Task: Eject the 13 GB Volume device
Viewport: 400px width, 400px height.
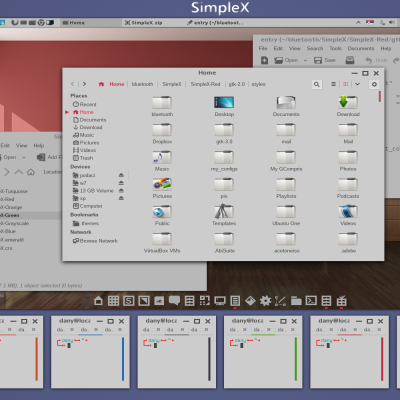Action: 121,191
